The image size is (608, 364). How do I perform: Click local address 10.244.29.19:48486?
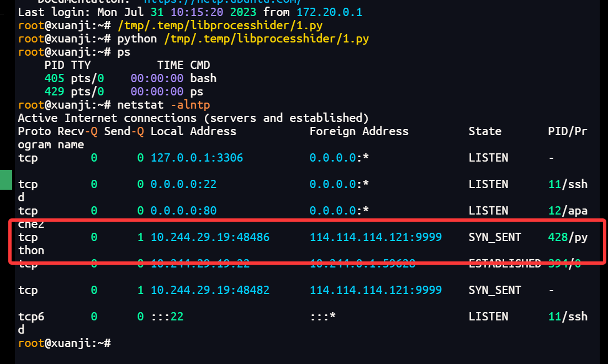click(210, 237)
